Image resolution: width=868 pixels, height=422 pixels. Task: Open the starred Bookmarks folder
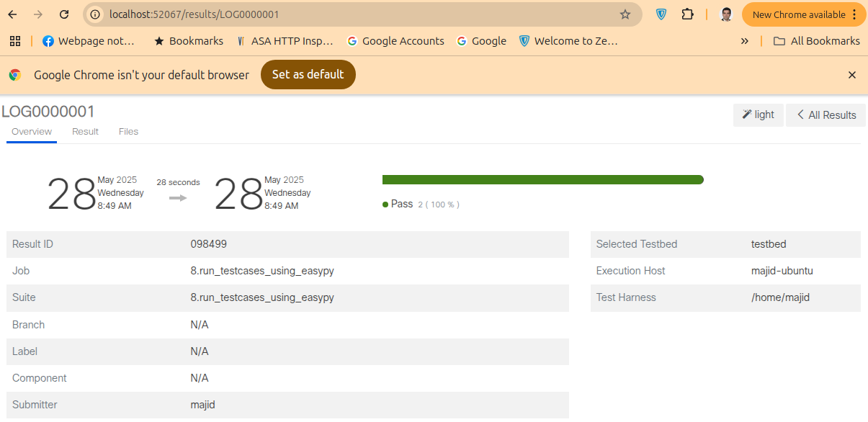coord(189,41)
